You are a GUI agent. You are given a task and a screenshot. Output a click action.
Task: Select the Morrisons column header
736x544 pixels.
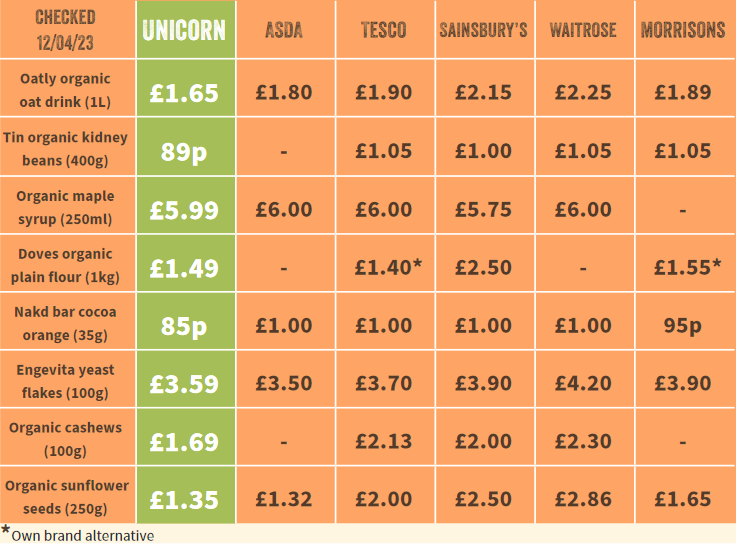click(x=683, y=29)
